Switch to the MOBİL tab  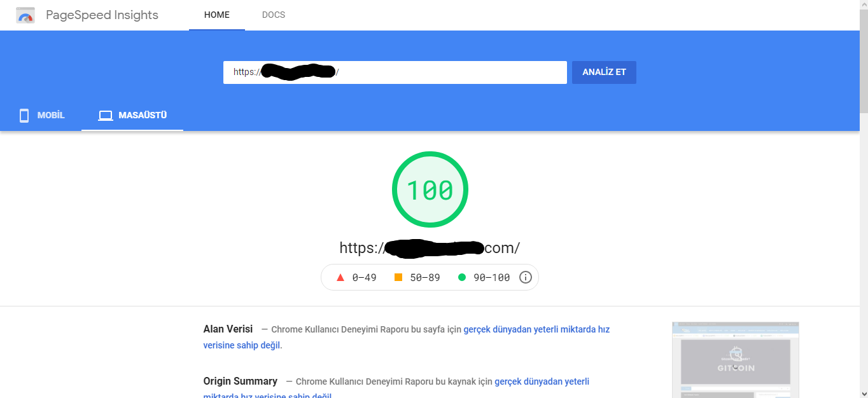point(42,116)
